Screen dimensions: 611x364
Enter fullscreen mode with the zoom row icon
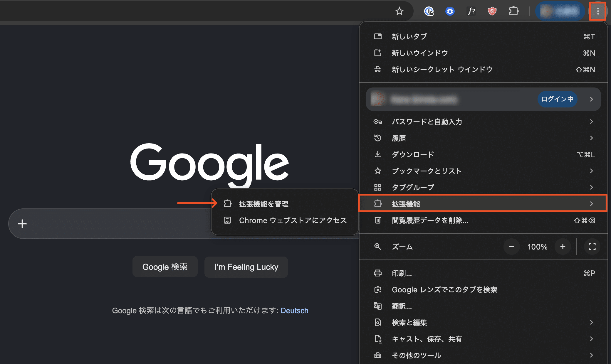point(592,247)
